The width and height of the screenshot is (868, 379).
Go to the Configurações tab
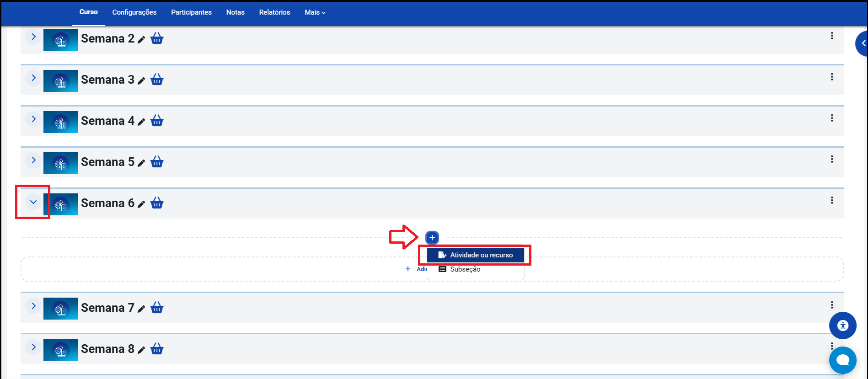click(x=134, y=12)
